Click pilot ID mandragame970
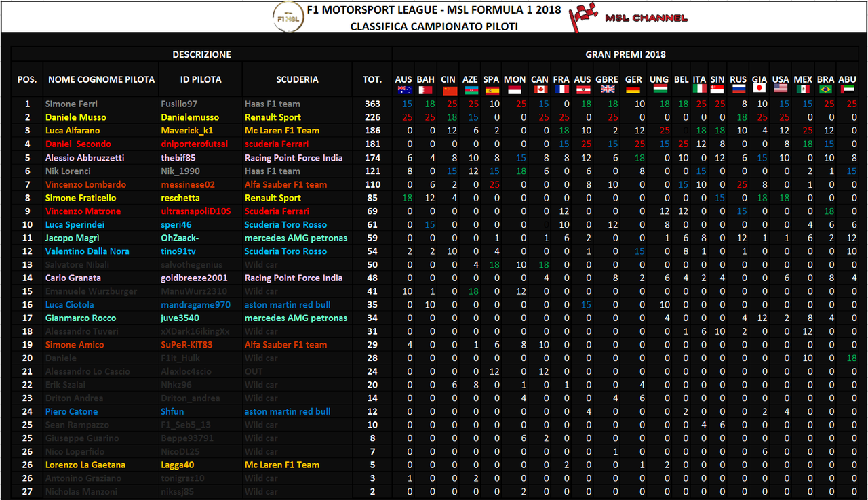The image size is (868, 500). point(196,305)
